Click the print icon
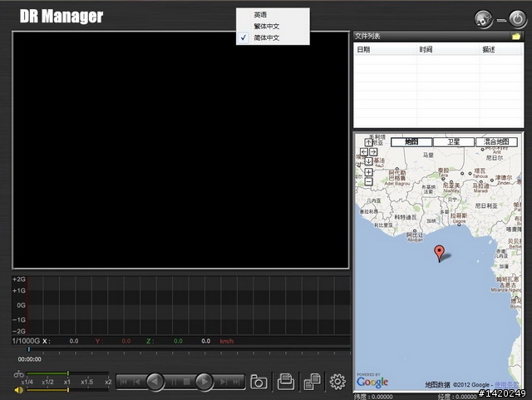 coord(286,382)
